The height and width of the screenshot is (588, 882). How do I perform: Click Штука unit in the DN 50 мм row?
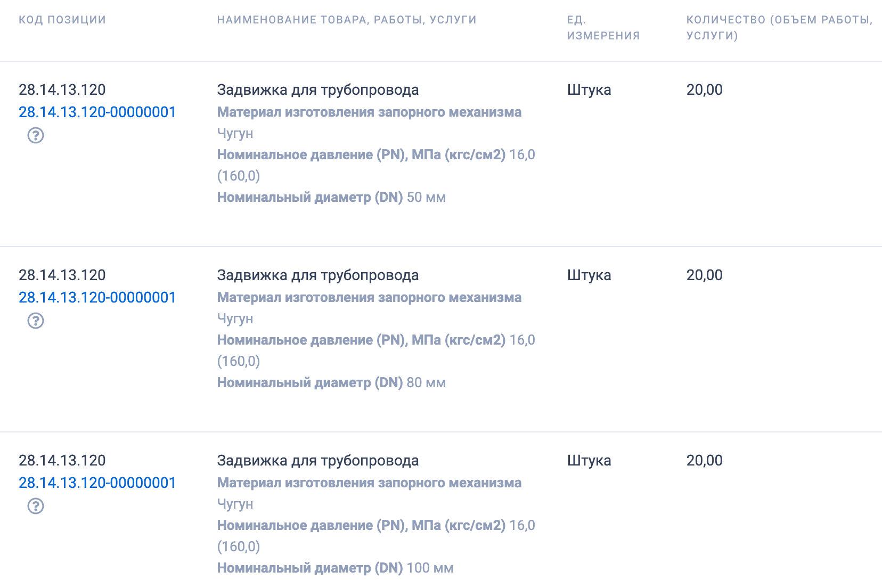(589, 89)
